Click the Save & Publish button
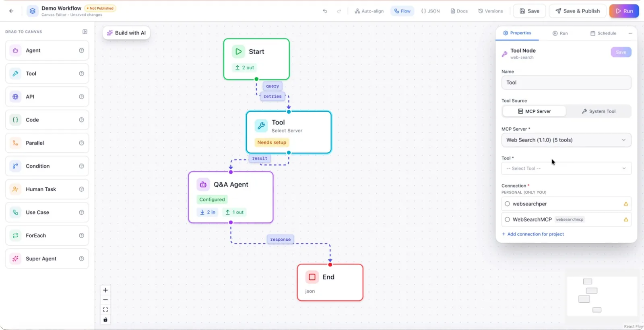This screenshot has width=644, height=330. (578, 11)
